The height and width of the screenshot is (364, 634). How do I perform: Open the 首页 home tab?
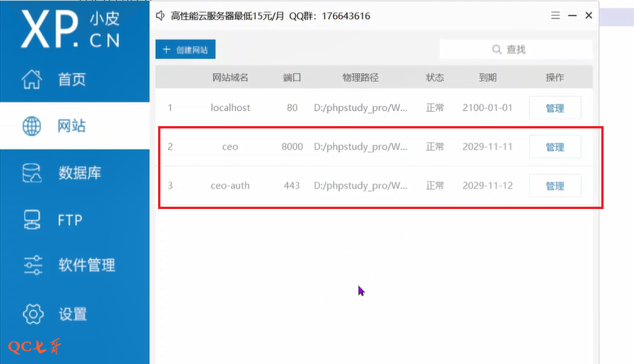pyautogui.click(x=71, y=80)
